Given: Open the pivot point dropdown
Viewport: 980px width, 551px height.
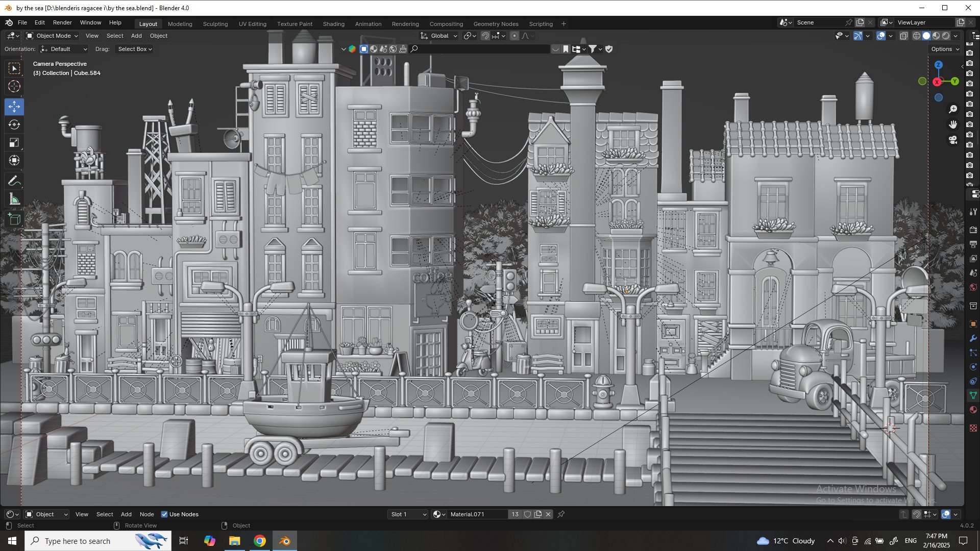Looking at the screenshot, I should click(x=470, y=36).
